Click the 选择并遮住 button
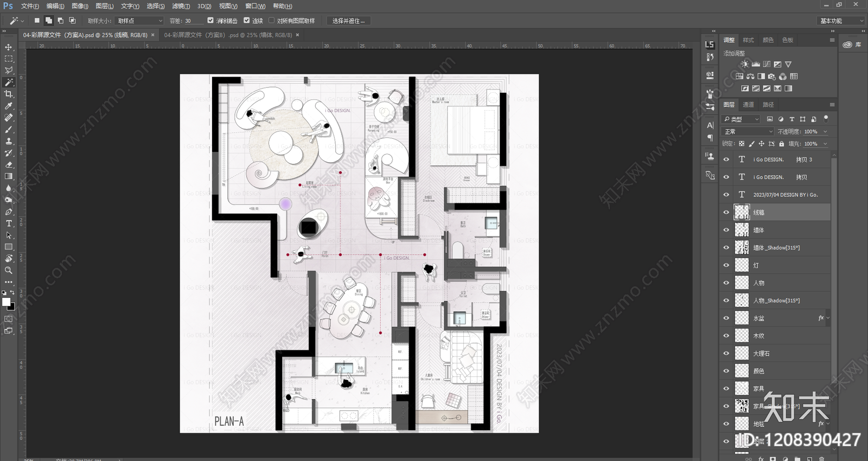The image size is (868, 461). tap(348, 21)
